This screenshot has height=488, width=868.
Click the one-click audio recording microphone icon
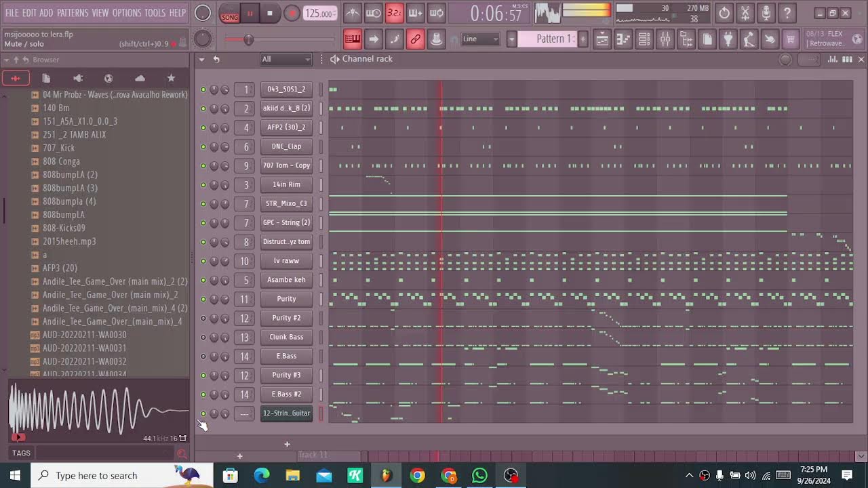(x=766, y=13)
